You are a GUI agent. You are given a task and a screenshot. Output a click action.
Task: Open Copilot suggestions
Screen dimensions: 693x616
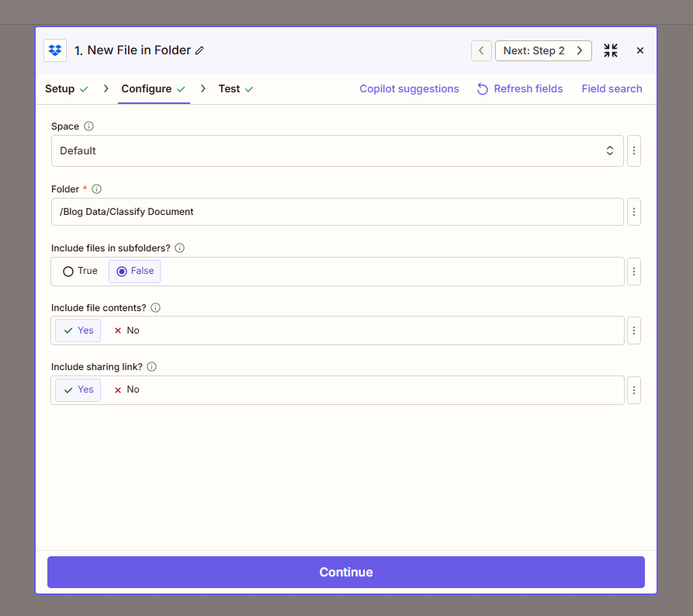point(409,88)
